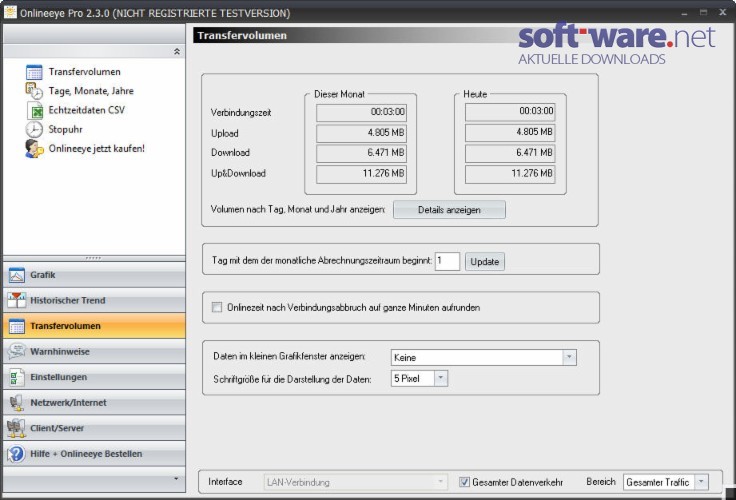Viewport: 736px width, 500px height.
Task: Click the Dieser Monat Up&Download value 11.276 MB
Action: pos(361,174)
